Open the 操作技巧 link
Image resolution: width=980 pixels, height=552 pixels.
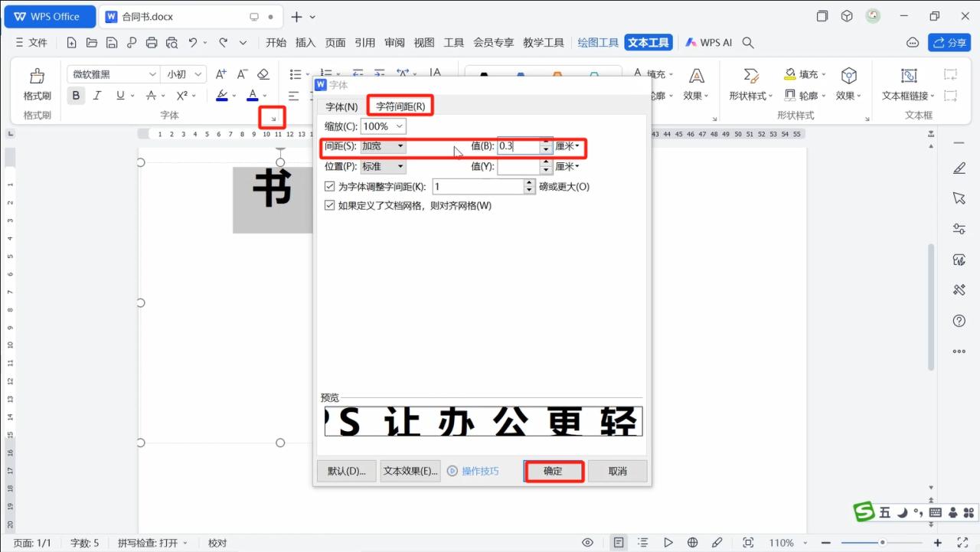tap(473, 471)
